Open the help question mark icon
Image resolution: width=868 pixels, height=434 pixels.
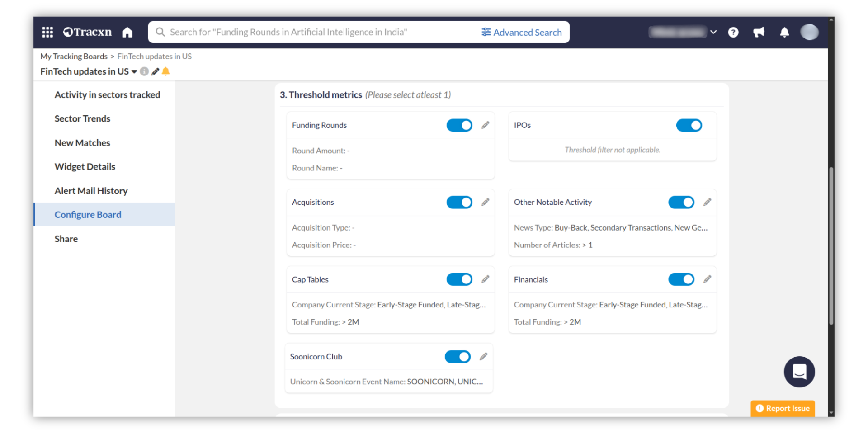click(x=733, y=32)
